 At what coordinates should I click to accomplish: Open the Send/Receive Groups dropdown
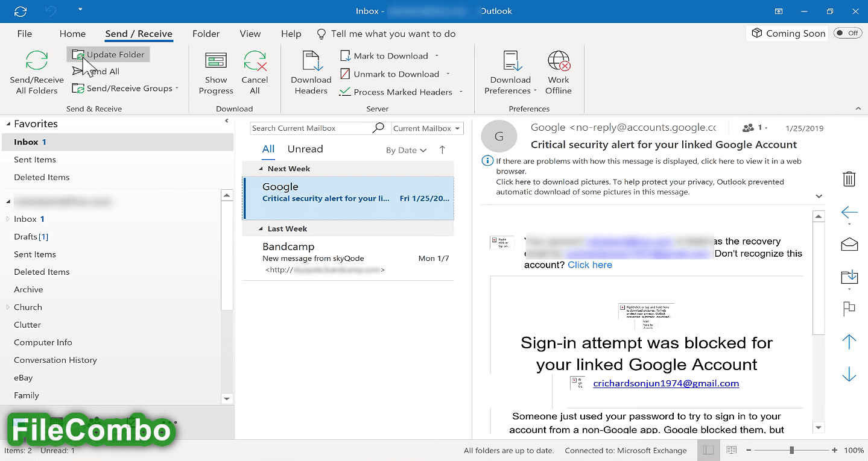pyautogui.click(x=125, y=88)
